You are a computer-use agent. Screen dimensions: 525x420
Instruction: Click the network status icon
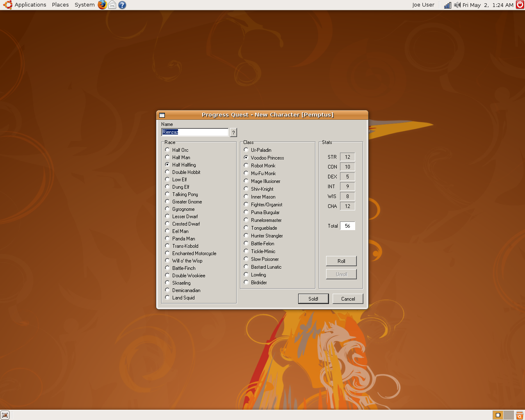[x=447, y=5]
